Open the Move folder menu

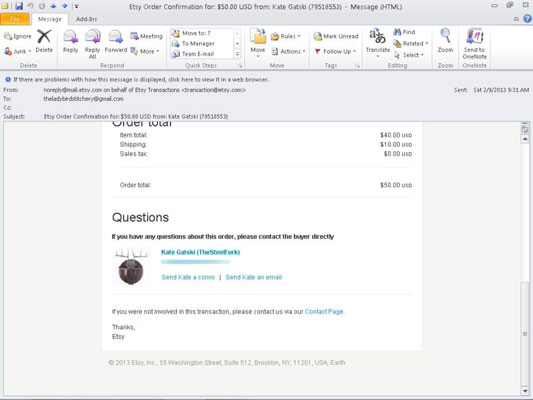[x=258, y=43]
